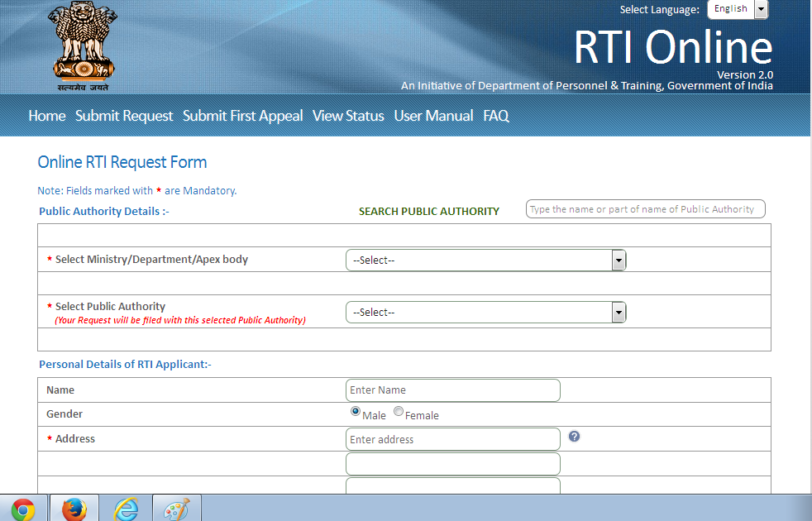
Task: Open the User Manual link
Action: 433,116
